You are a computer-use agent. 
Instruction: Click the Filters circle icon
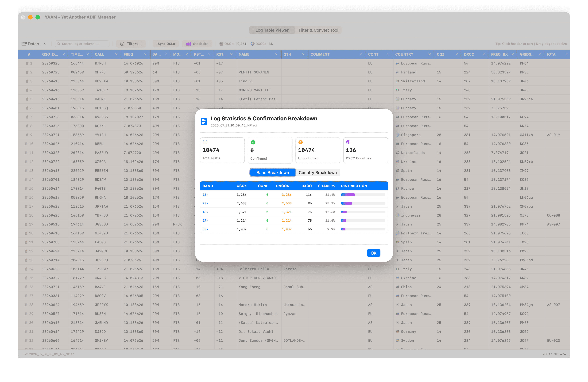tap(122, 44)
